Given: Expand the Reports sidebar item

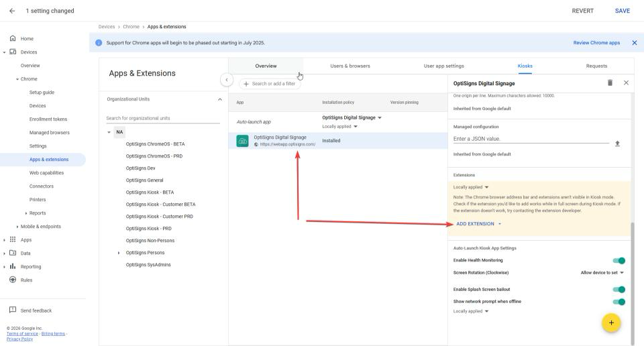Looking at the screenshot, I should 26,213.
